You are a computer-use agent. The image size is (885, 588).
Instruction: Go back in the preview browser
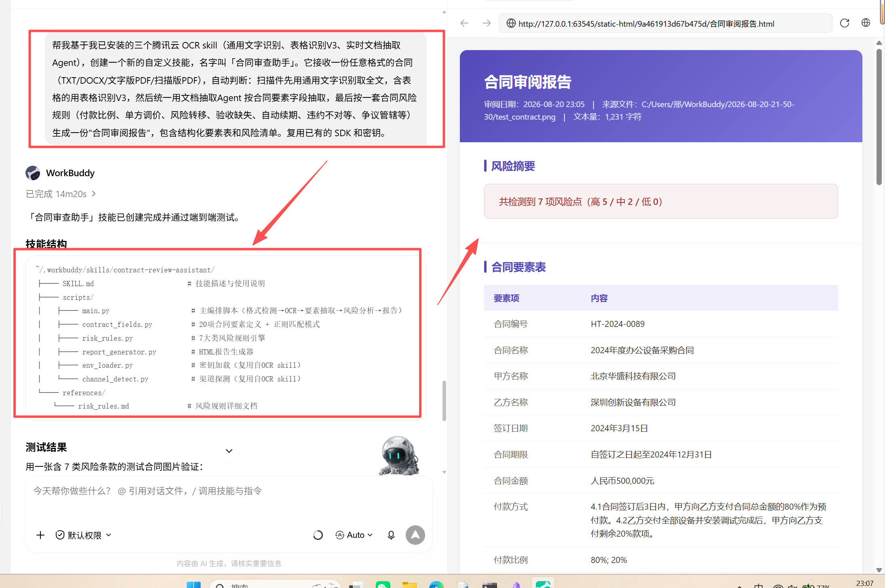point(464,23)
